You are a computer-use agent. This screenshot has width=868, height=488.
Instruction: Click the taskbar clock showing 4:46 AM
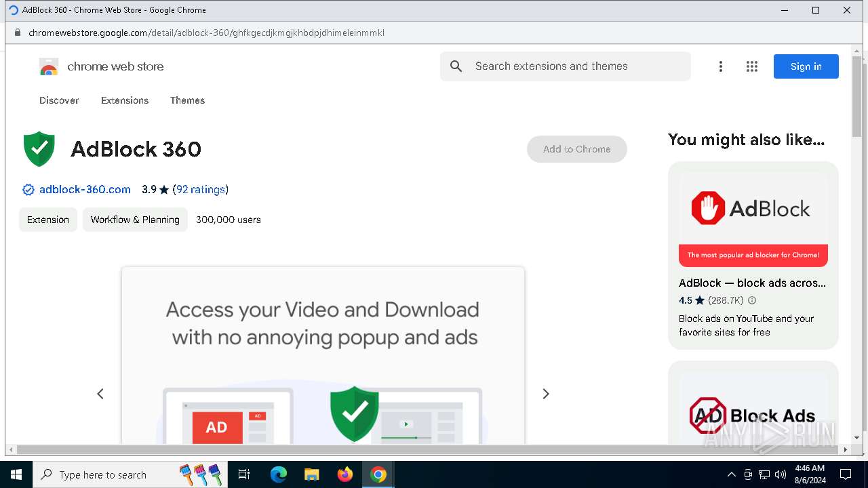pos(810,474)
